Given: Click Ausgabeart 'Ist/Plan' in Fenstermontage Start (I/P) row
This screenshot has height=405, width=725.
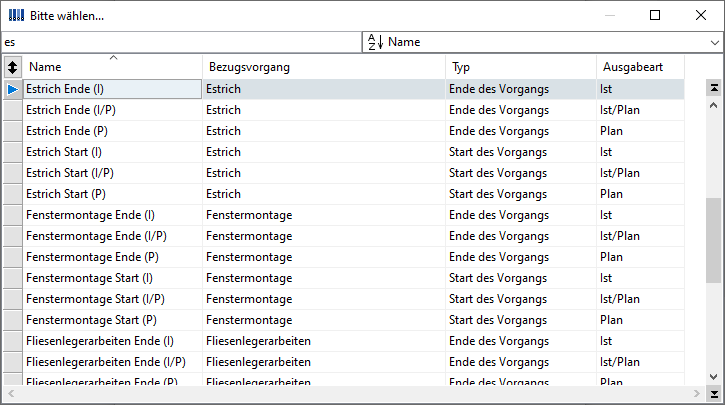Looking at the screenshot, I should tap(640, 300).
